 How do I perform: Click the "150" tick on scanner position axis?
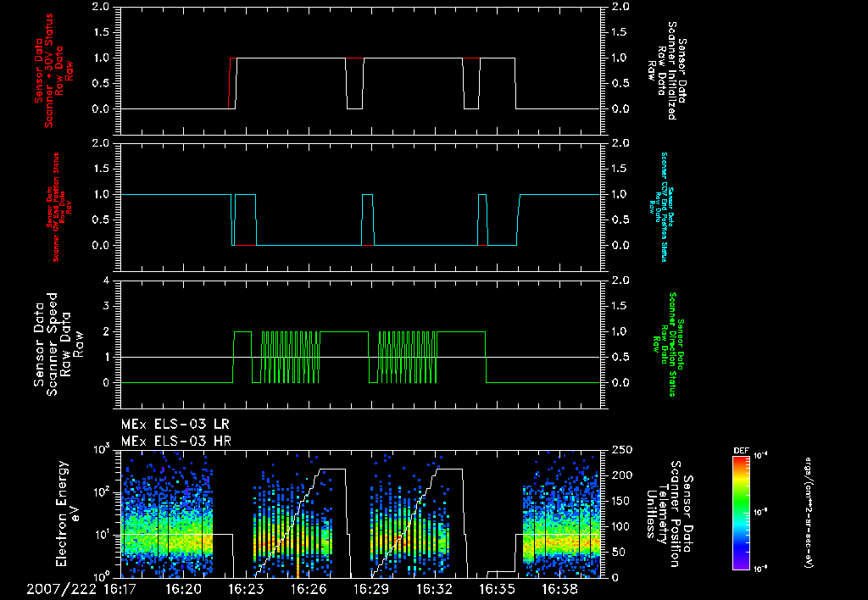coord(621,501)
